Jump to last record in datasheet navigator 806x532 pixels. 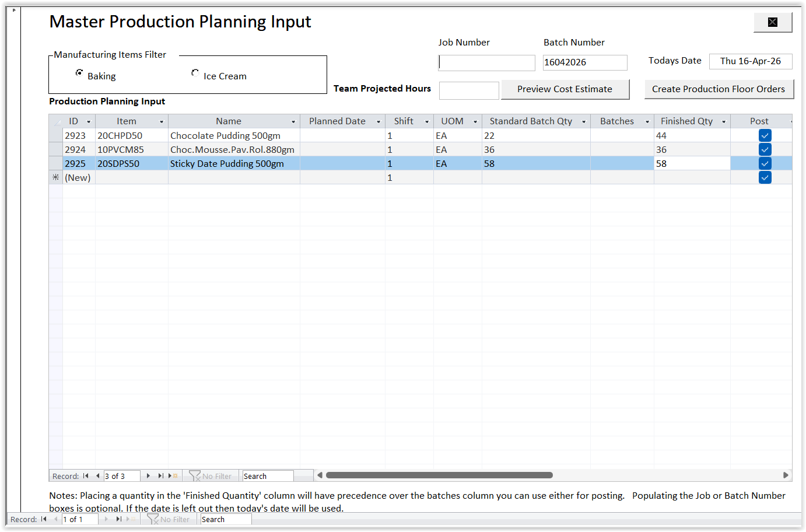point(160,476)
